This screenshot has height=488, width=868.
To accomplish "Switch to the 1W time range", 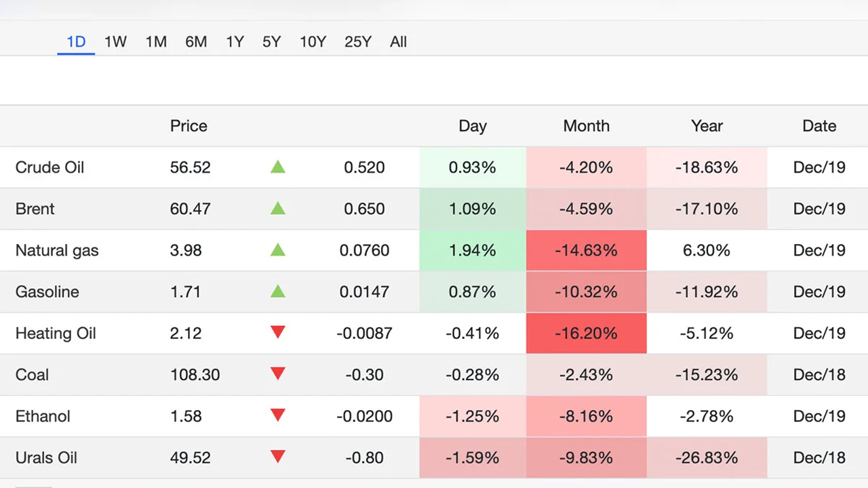I will pos(115,42).
